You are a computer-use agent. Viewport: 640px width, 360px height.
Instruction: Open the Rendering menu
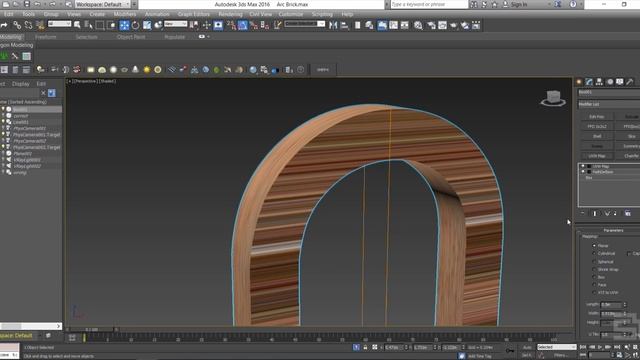[x=230, y=14]
